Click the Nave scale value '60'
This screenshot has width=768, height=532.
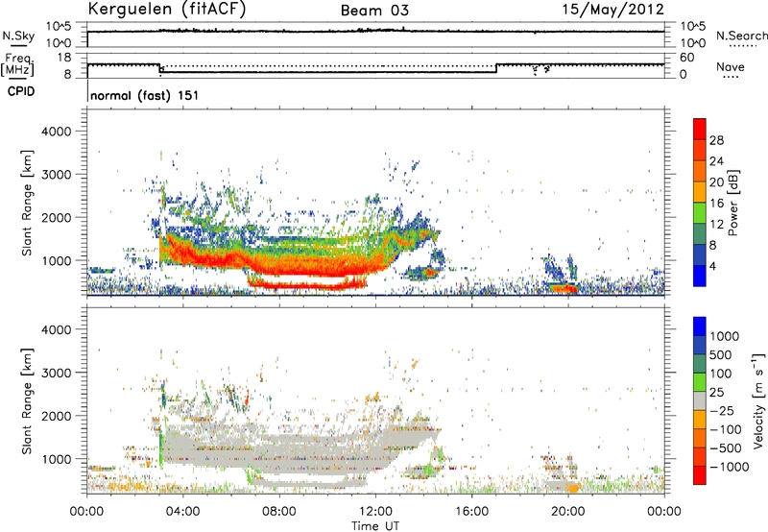click(x=687, y=58)
